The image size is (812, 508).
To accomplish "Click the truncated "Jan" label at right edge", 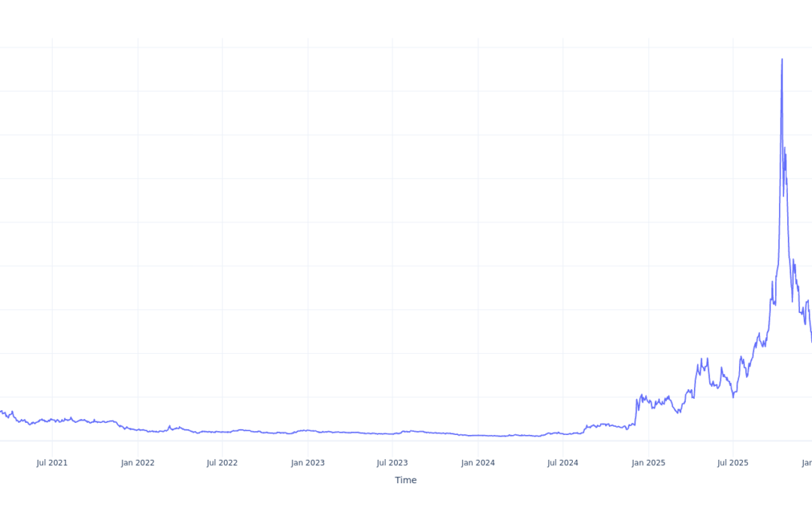I will coord(808,463).
